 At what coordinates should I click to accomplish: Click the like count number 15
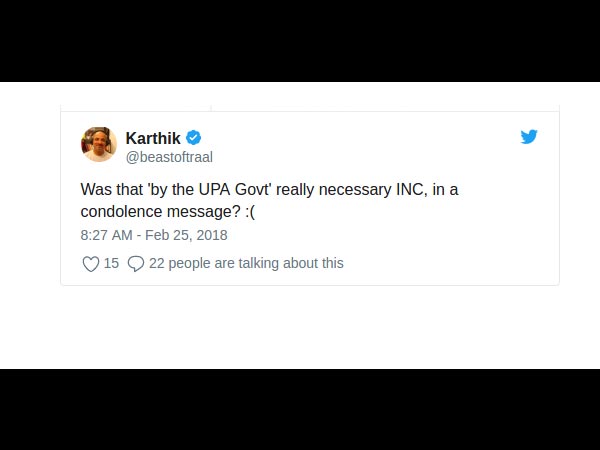pyautogui.click(x=111, y=263)
